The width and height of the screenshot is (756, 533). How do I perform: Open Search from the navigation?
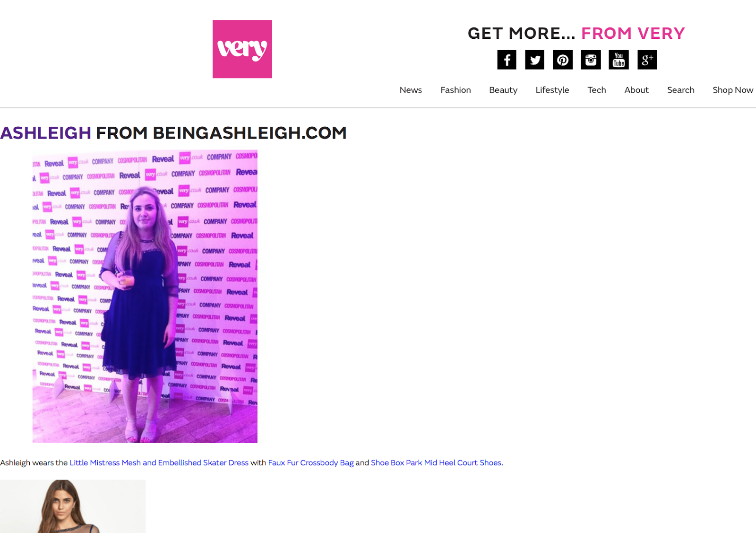point(681,90)
